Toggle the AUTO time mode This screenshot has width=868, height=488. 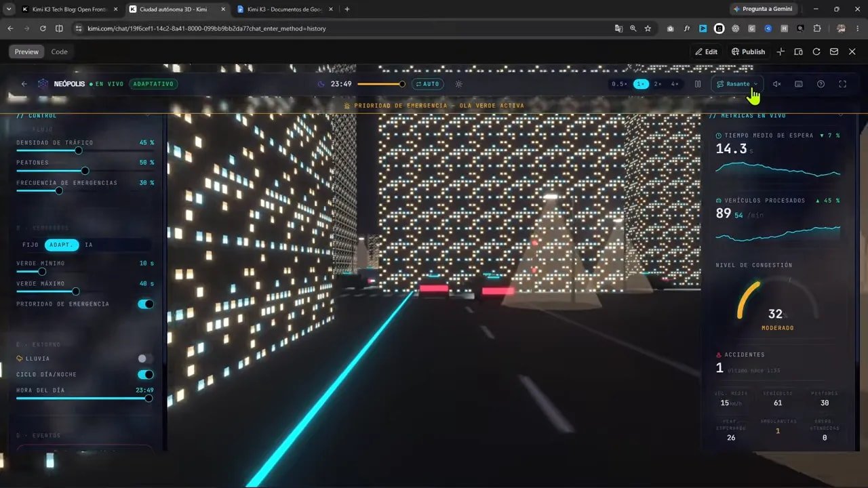pos(428,84)
